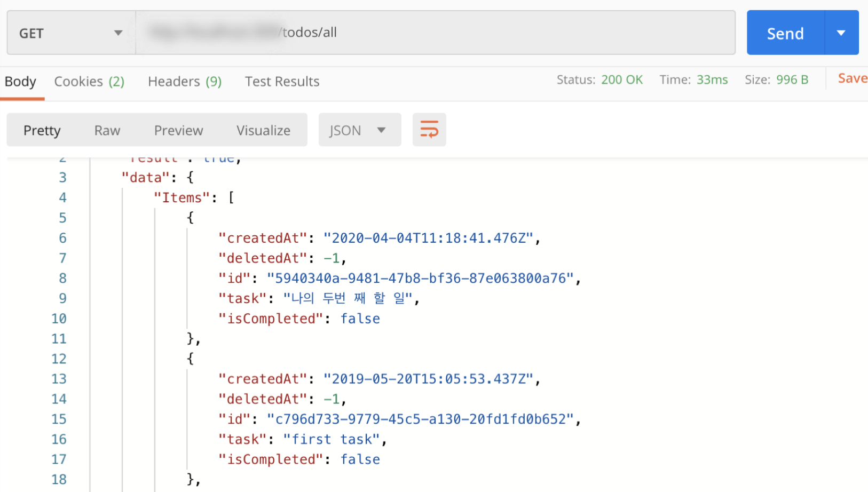The width and height of the screenshot is (868, 492).
Task: Open the Test Results tab
Action: click(x=282, y=82)
